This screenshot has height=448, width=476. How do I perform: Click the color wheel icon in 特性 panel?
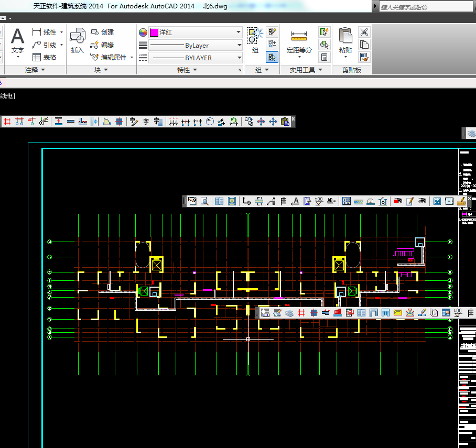[x=143, y=32]
